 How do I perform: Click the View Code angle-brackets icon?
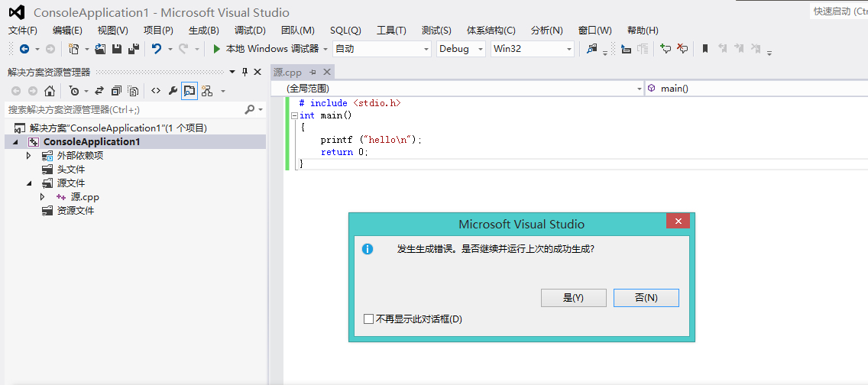(x=156, y=91)
